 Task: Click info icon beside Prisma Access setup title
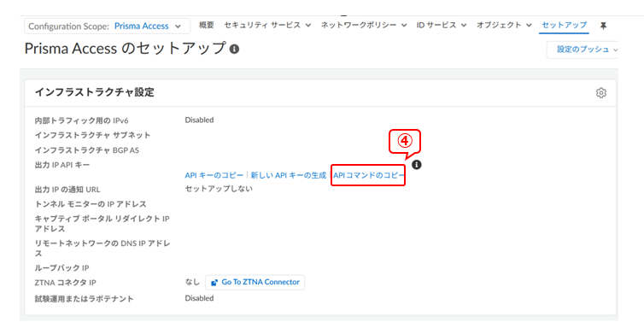tap(234, 50)
